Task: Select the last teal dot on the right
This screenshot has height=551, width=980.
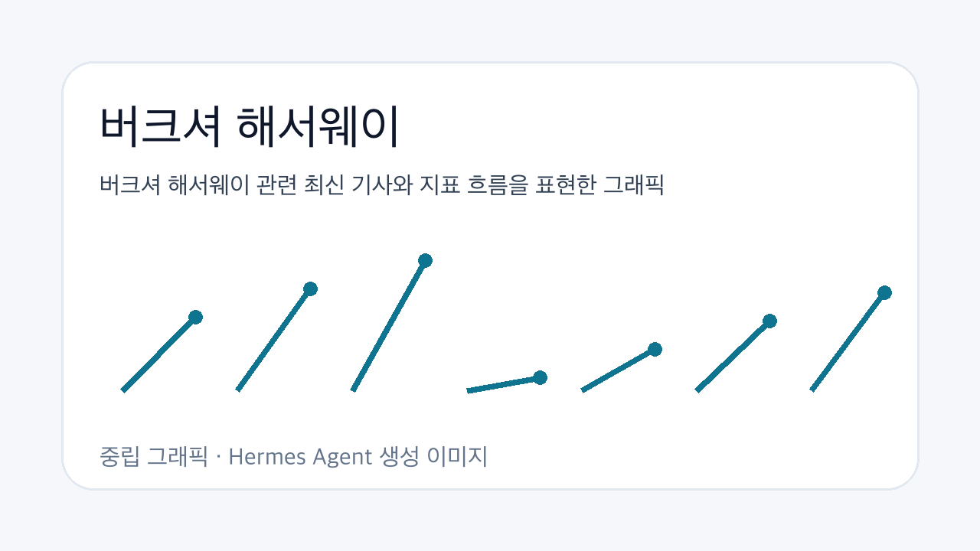Action: point(884,292)
